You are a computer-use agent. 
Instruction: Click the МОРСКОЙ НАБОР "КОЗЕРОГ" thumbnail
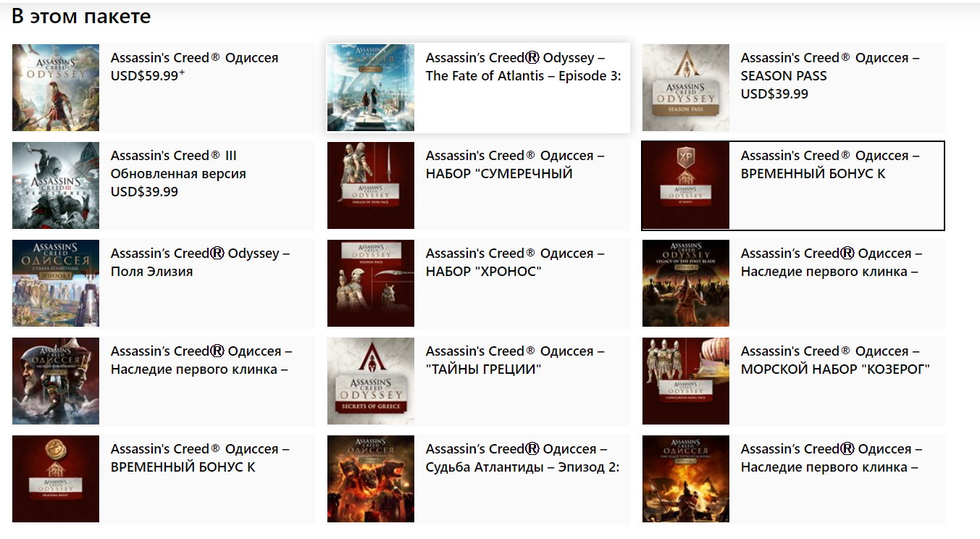click(686, 381)
